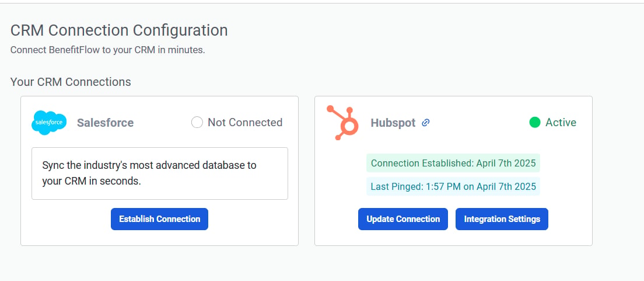Click the Establish Connection button
This screenshot has width=644, height=281.
159,219
